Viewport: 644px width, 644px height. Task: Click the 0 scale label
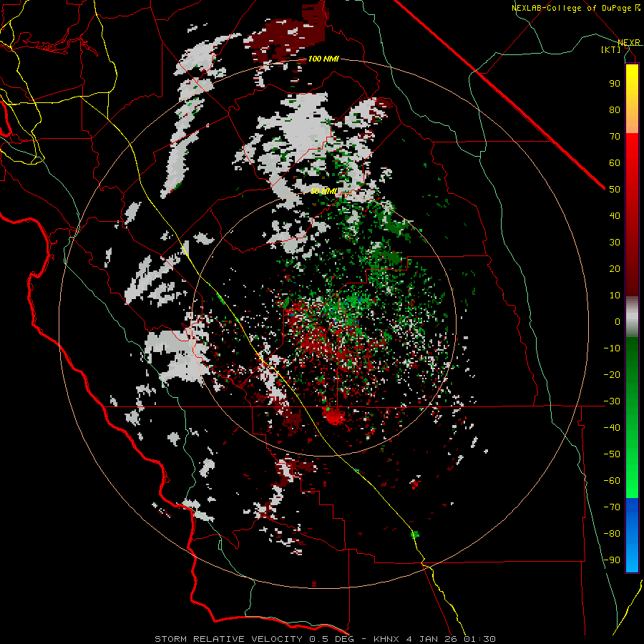click(x=618, y=321)
